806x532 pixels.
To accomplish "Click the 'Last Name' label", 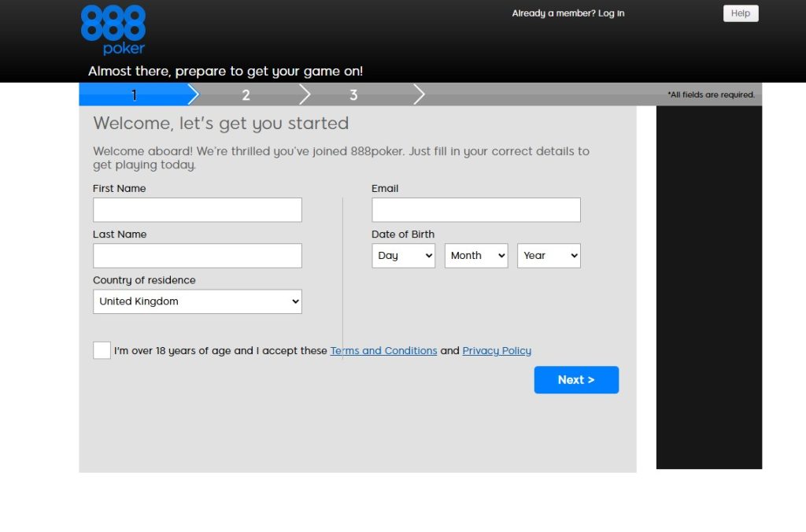I will tap(120, 235).
